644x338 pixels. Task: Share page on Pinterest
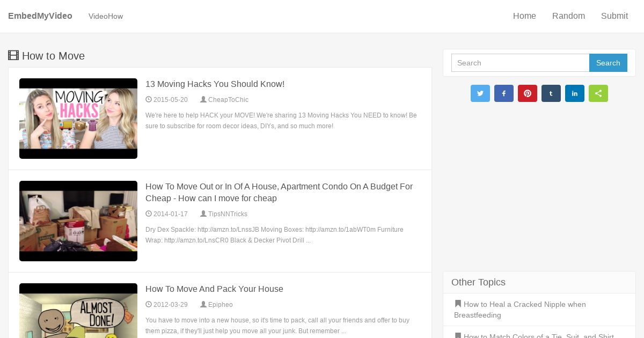coord(527,93)
